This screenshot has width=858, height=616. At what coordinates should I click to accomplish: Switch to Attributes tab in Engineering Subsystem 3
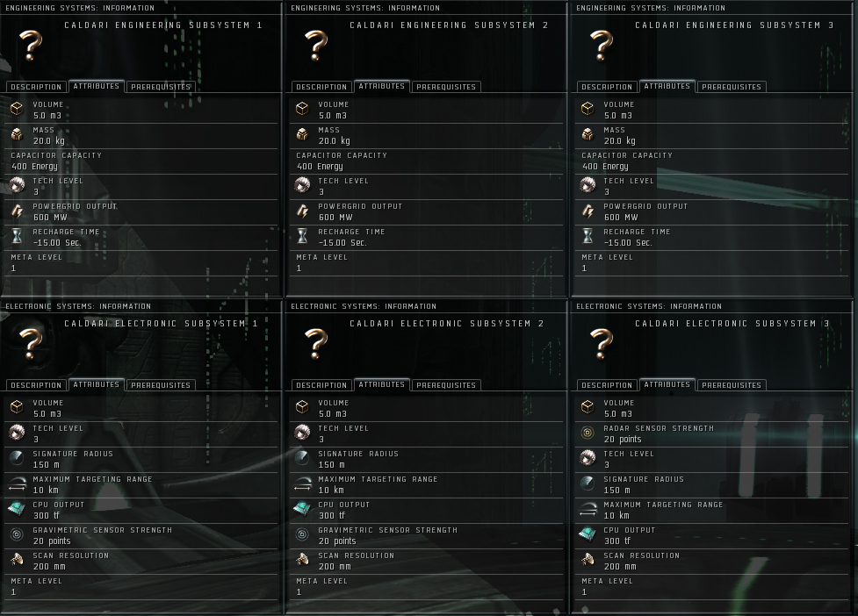pos(667,86)
